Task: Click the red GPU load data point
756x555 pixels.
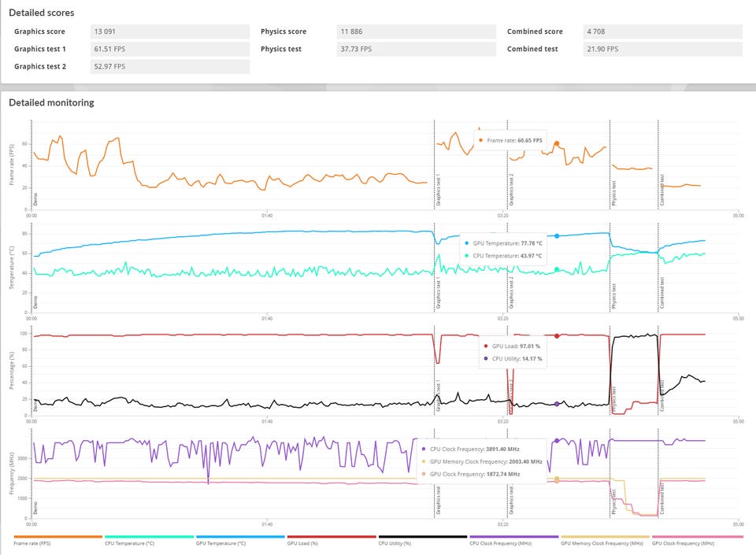Action: click(x=557, y=336)
